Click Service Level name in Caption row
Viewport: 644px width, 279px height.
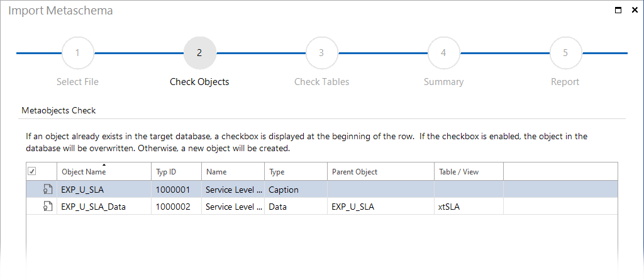[x=233, y=190]
